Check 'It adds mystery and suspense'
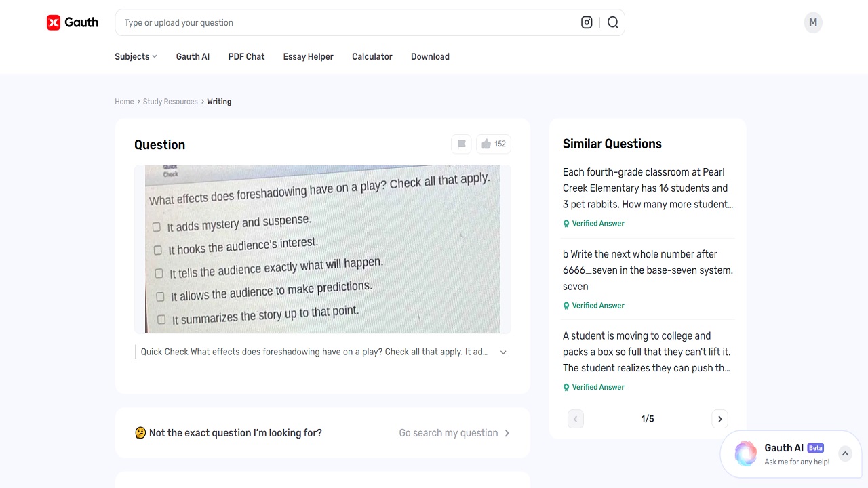868x488 pixels. pos(156,226)
